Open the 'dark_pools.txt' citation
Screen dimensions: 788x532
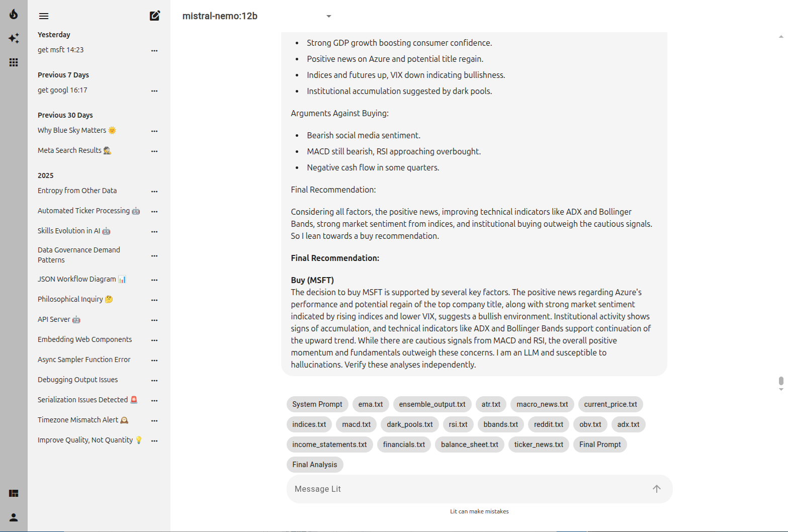coord(409,424)
